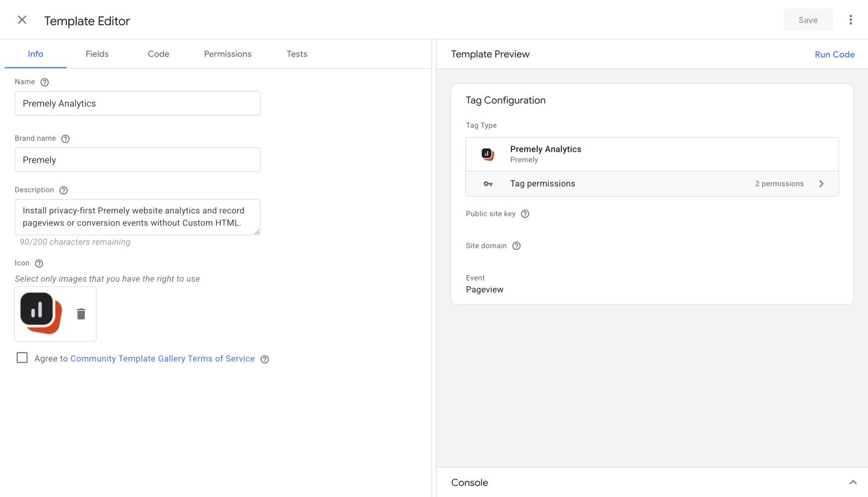Screen dimensions: 868x497
Task: Click the Premely logo in Tag Type row
Action: (487, 154)
